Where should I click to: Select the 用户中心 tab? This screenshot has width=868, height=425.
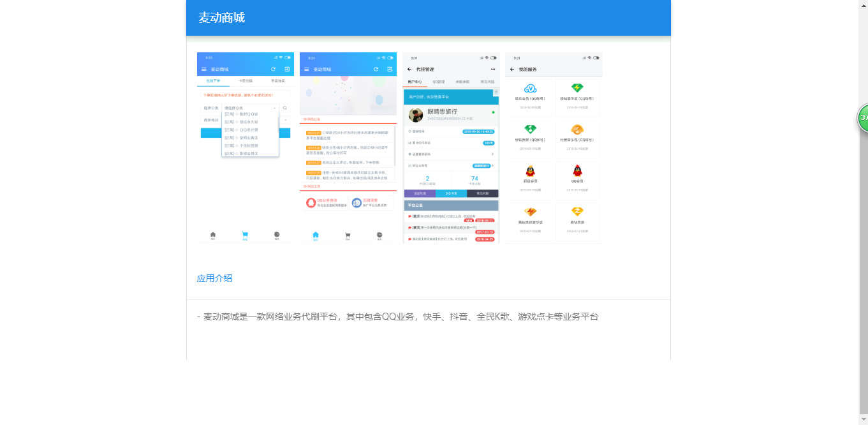(415, 82)
